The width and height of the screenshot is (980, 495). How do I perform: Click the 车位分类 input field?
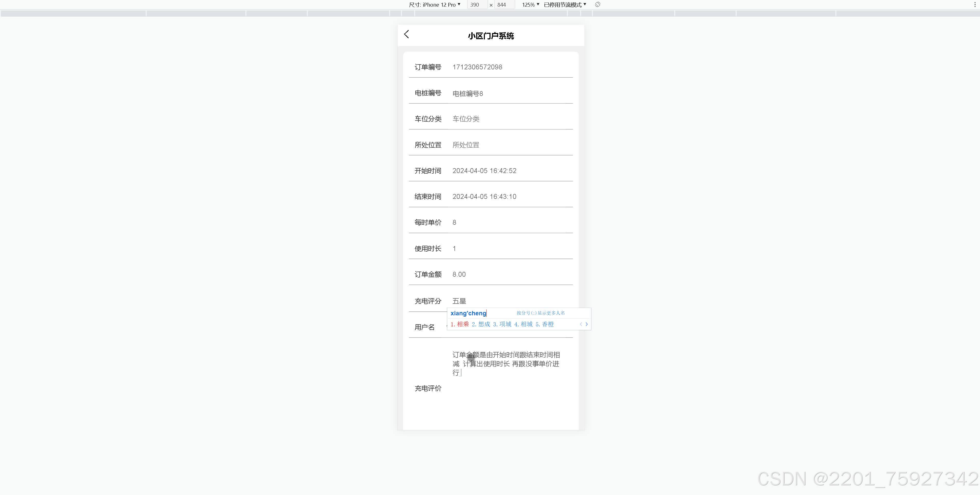[x=510, y=119]
